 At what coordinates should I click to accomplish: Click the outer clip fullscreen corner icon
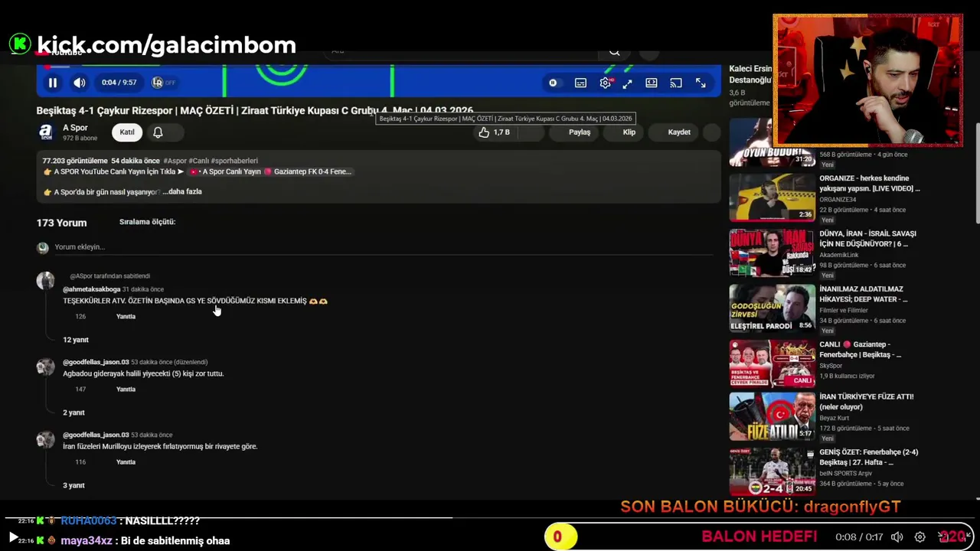(x=966, y=537)
